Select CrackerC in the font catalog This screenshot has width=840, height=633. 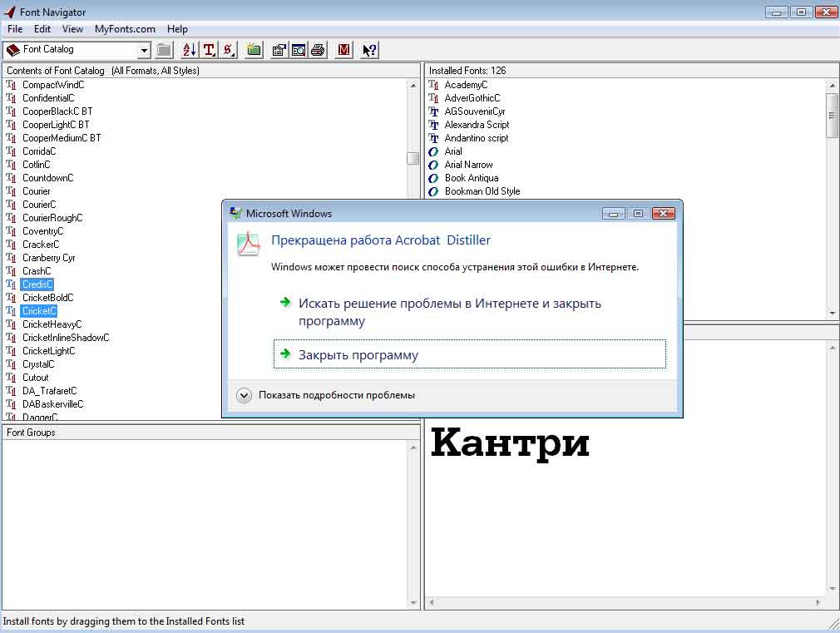click(41, 245)
